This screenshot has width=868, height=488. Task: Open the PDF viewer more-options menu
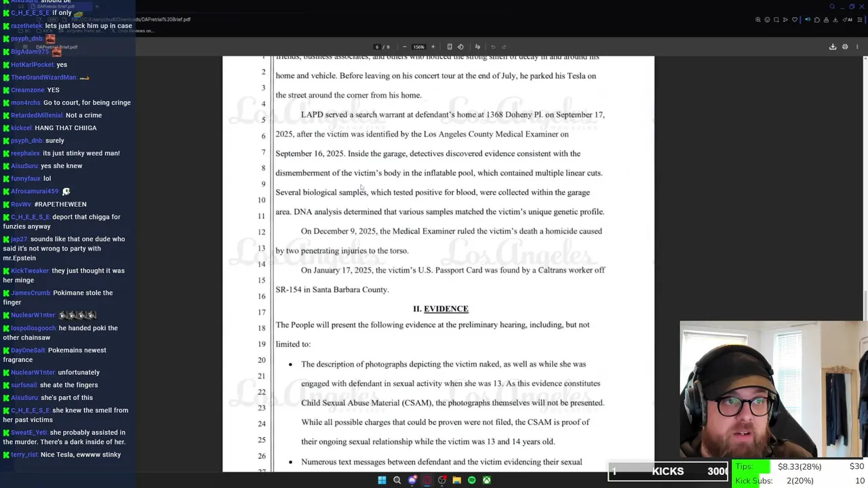857,47
